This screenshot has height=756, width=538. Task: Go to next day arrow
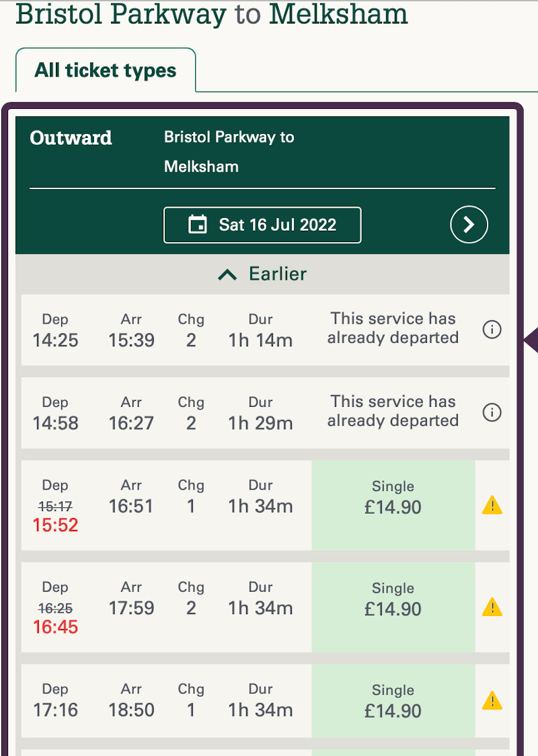(x=469, y=225)
